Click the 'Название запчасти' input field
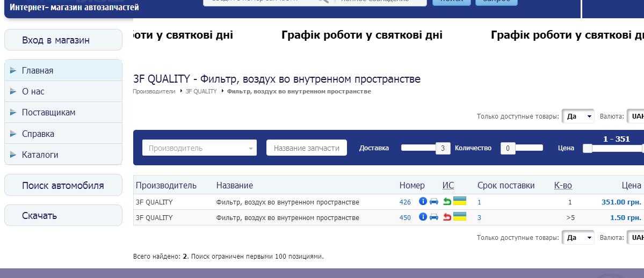Viewport: 644px width, 278px height. tap(307, 148)
